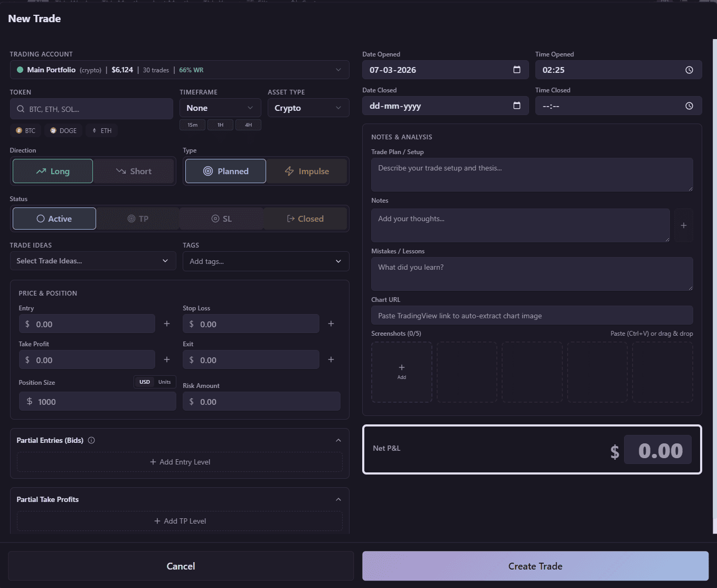717x588 pixels.
Task: Select the BTC token chip
Action: tap(25, 130)
